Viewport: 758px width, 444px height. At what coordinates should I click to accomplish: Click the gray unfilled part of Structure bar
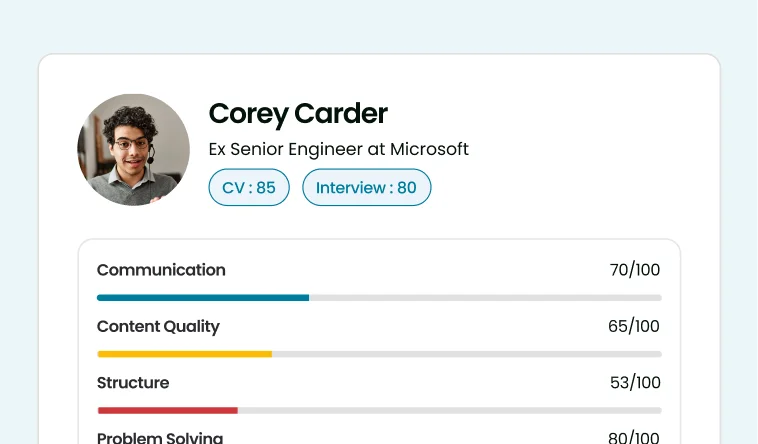coord(450,411)
